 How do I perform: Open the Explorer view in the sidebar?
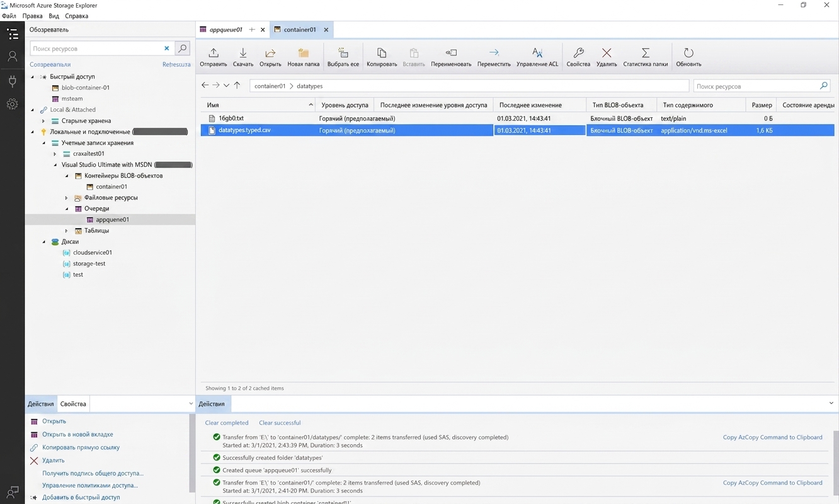(x=12, y=34)
